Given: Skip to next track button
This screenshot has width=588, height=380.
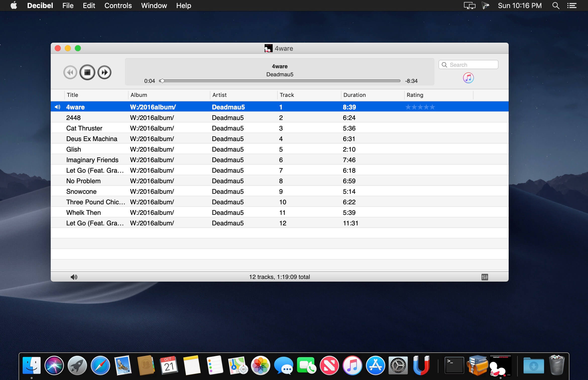Looking at the screenshot, I should [104, 73].
